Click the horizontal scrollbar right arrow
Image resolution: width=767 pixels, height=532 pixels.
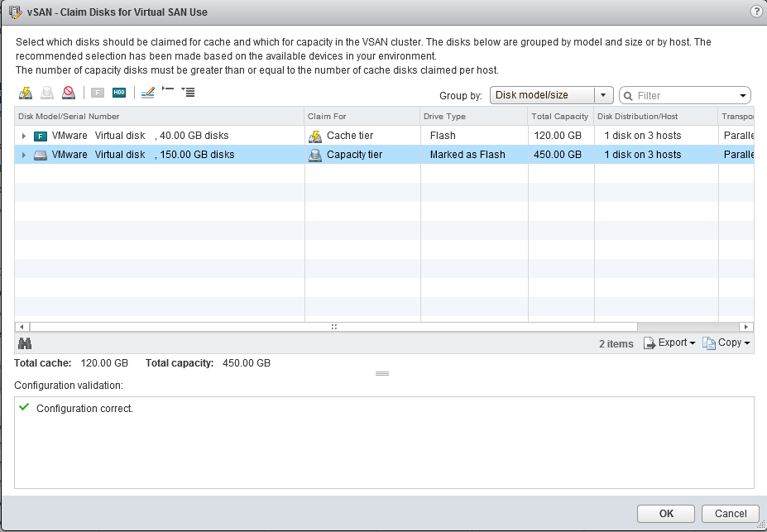746,327
